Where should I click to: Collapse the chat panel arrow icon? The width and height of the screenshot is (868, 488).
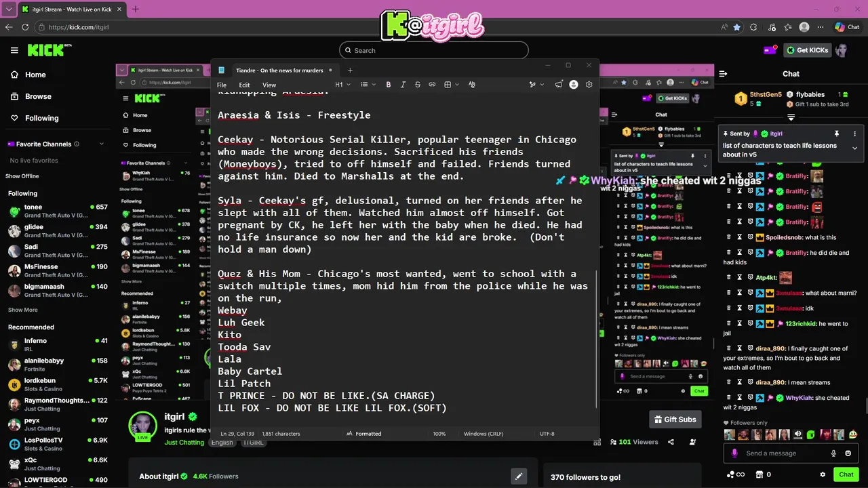723,74
